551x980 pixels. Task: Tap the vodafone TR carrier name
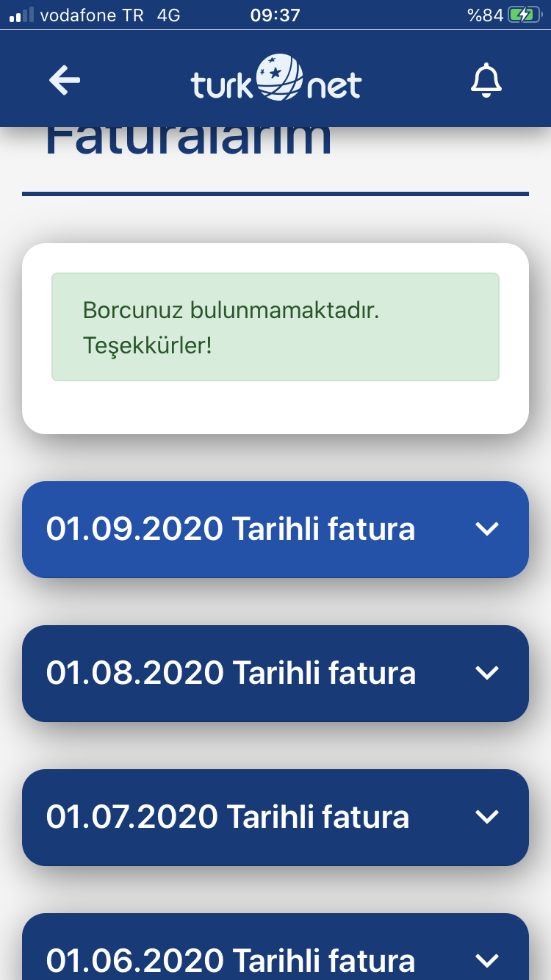click(92, 15)
